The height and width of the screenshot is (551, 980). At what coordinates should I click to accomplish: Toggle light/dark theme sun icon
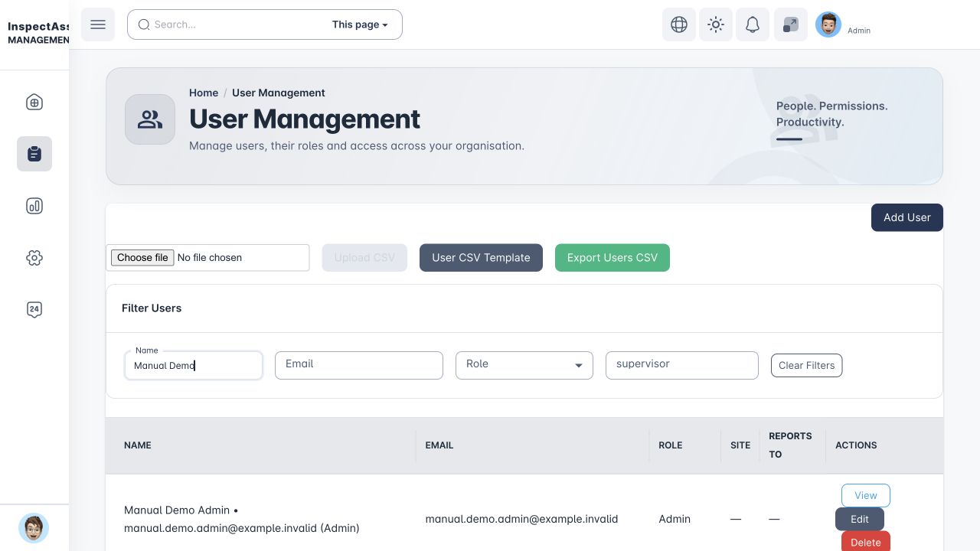(x=716, y=24)
